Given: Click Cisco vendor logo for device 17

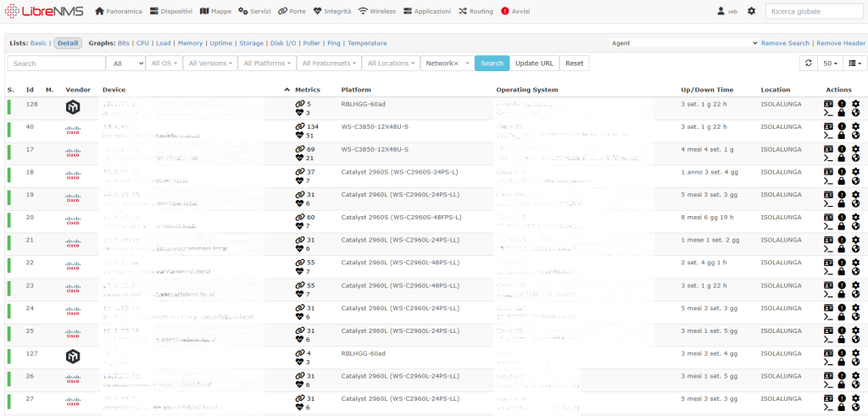Looking at the screenshot, I should tap(73, 153).
